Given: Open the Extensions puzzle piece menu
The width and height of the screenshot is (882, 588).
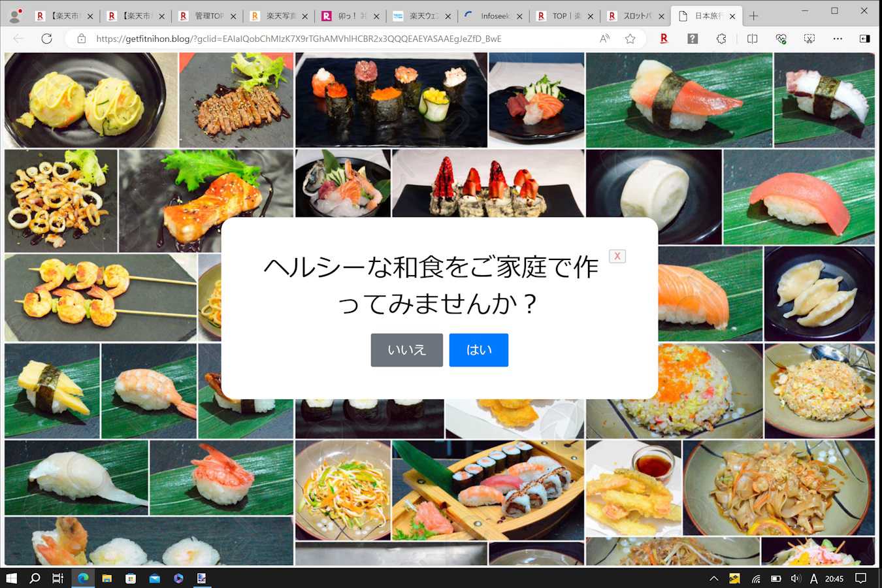Looking at the screenshot, I should (x=721, y=39).
